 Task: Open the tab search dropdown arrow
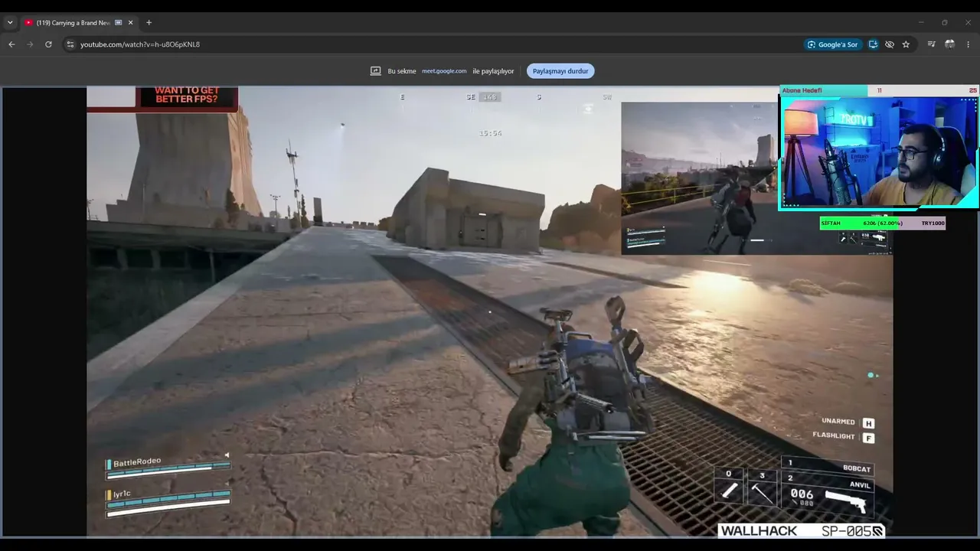tap(10, 23)
